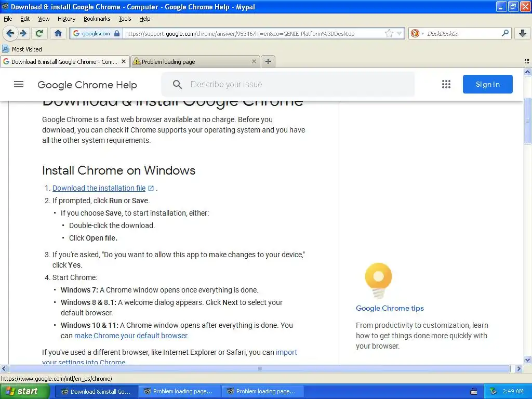The width and height of the screenshot is (532, 399).
Task: Open make Chrome your default browser link
Action: pyautogui.click(x=131, y=336)
